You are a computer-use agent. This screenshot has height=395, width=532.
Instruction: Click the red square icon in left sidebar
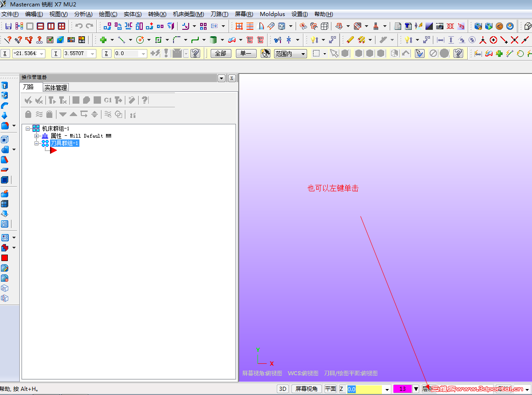(x=5, y=258)
